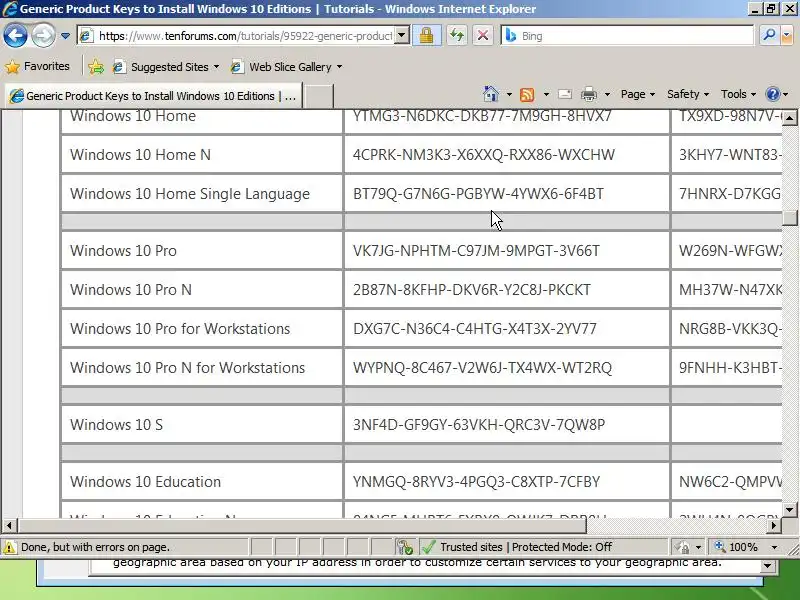Click key 4CPRK-NM3K3-X6XXQ-RXX86-WXCHW
800x600 pixels.
pyautogui.click(x=484, y=155)
